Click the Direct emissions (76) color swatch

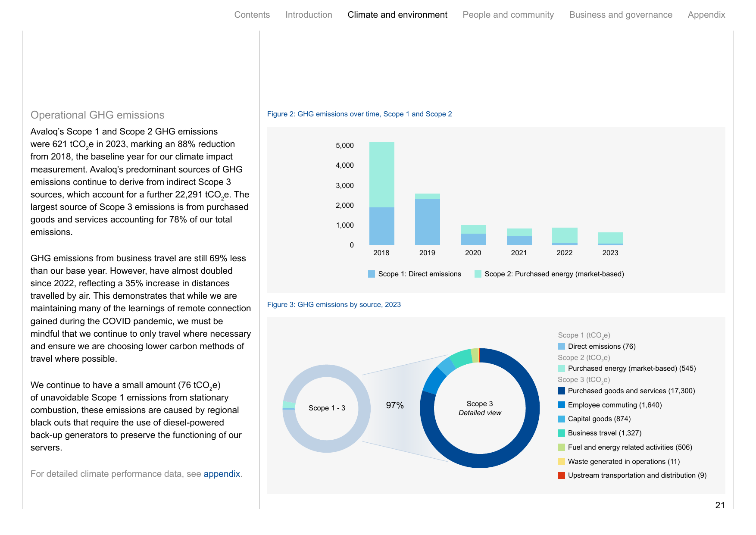[x=561, y=346]
